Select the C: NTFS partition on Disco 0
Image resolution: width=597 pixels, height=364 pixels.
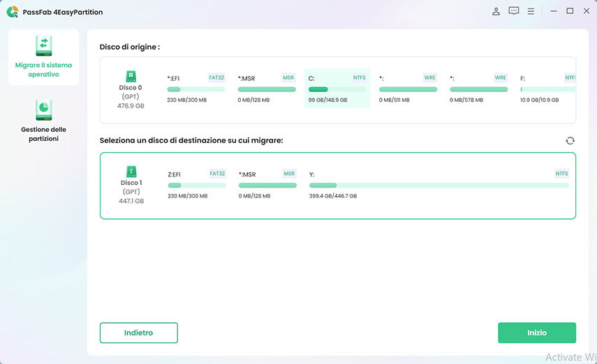click(337, 89)
